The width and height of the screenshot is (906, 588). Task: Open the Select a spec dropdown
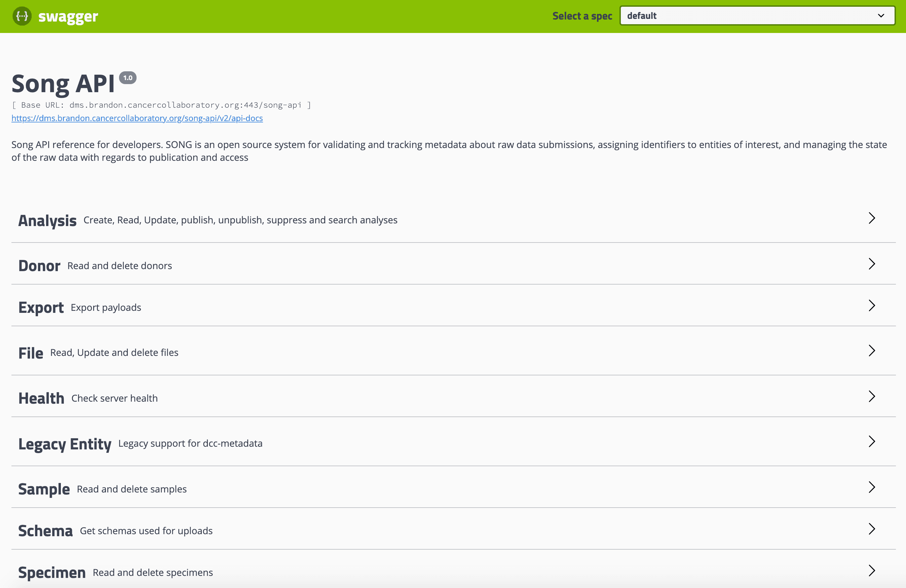757,15
